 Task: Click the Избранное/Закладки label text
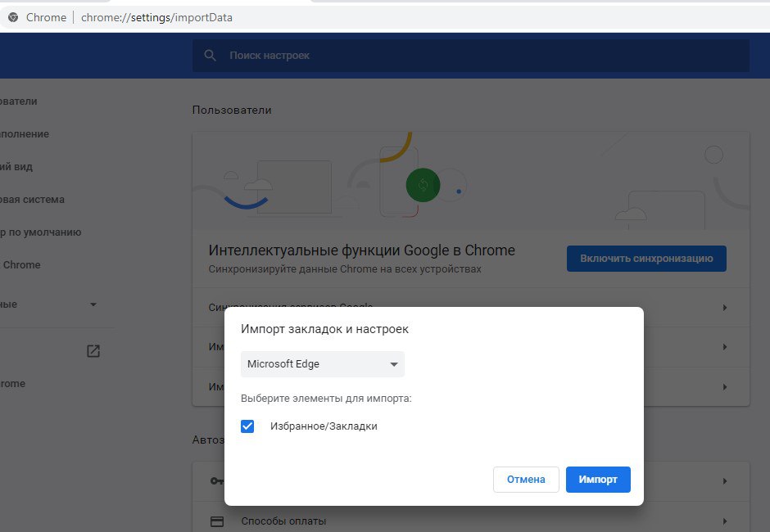tap(324, 426)
